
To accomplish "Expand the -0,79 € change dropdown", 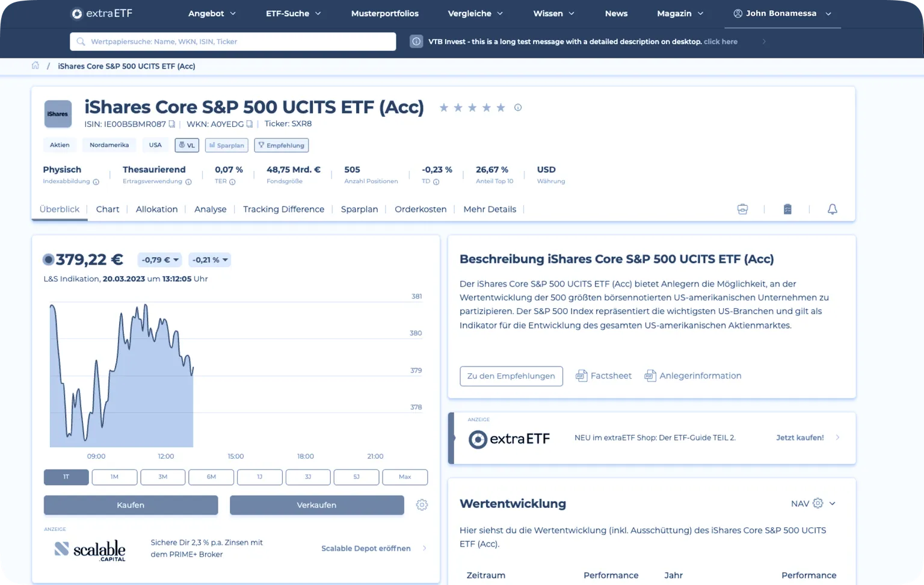I will pos(160,260).
